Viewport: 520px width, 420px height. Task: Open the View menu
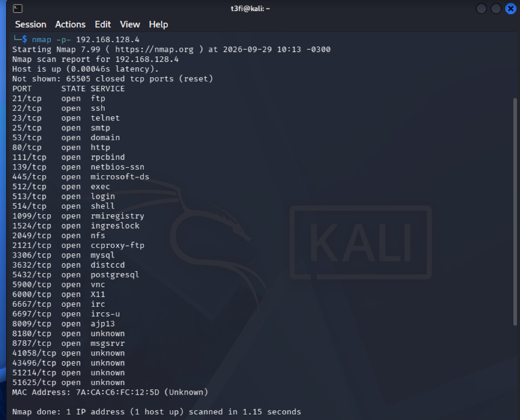point(130,24)
